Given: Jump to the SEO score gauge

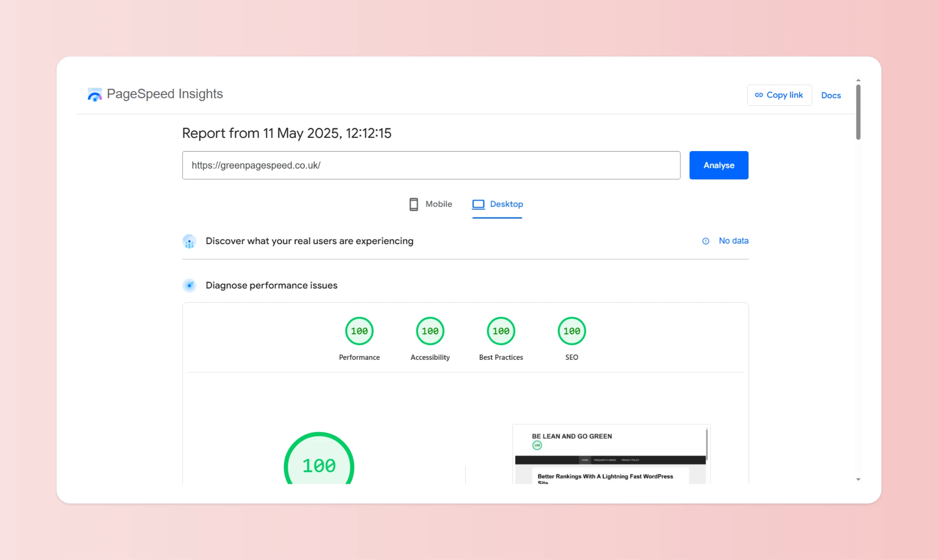Looking at the screenshot, I should point(571,331).
